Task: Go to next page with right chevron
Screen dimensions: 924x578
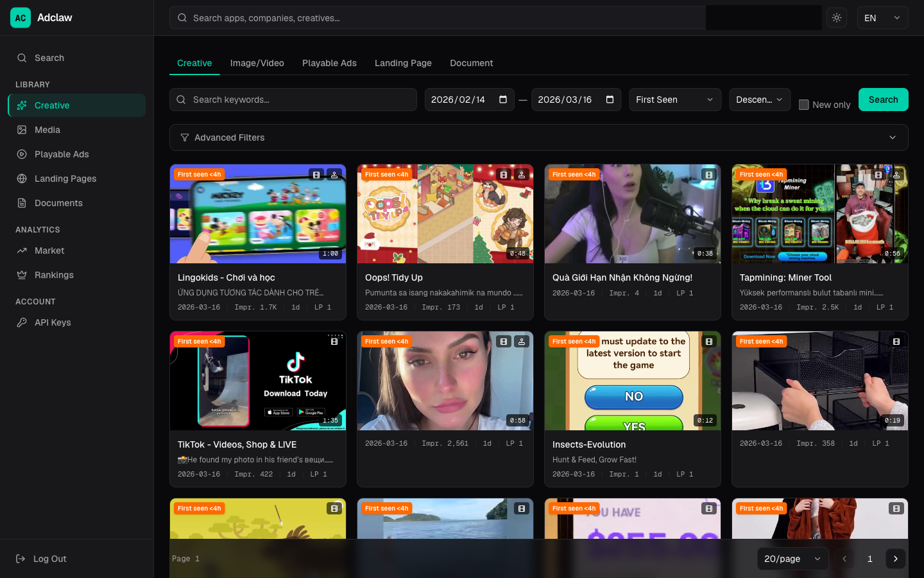Action: tap(896, 559)
